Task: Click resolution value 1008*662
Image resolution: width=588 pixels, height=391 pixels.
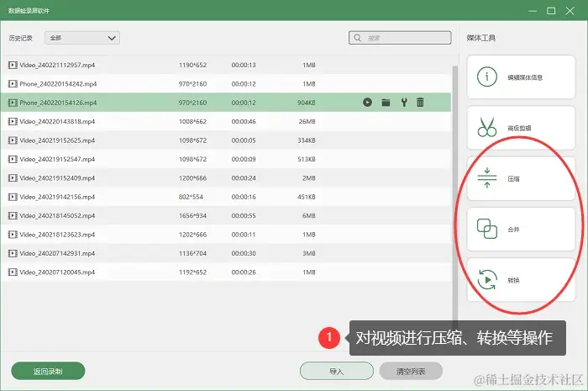Action: pyautogui.click(x=192, y=121)
